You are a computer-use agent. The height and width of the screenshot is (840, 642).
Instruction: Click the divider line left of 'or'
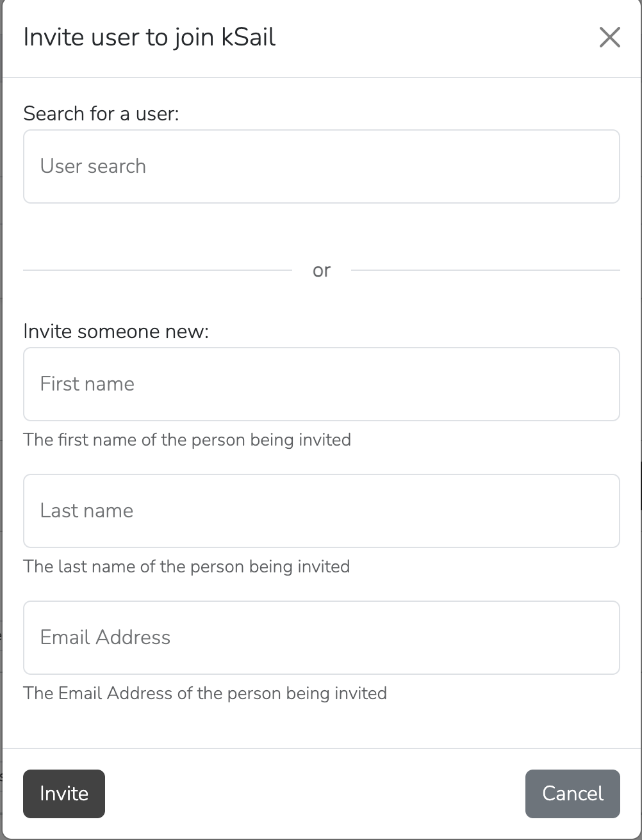coord(157,270)
